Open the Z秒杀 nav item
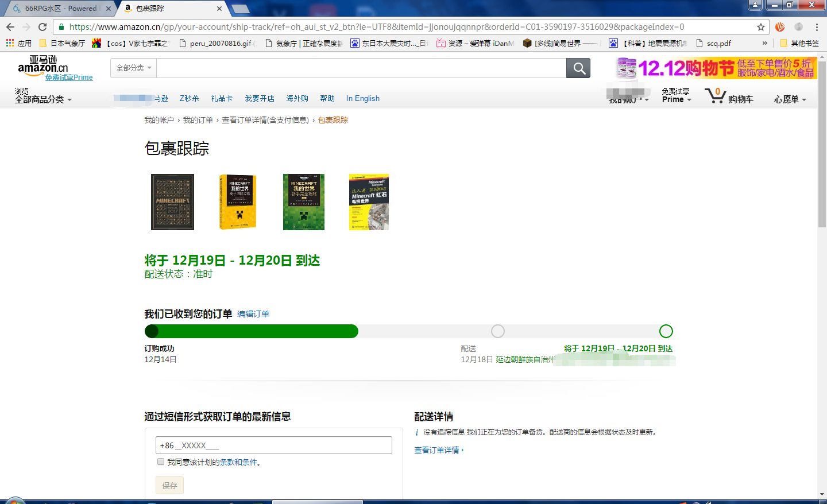Image resolution: width=827 pixels, height=504 pixels. pyautogui.click(x=189, y=98)
